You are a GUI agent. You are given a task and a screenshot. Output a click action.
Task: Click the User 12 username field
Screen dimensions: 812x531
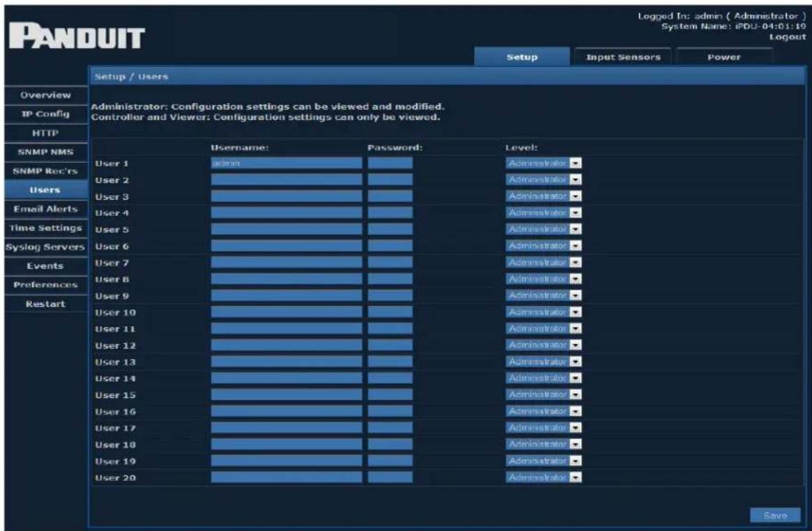286,345
